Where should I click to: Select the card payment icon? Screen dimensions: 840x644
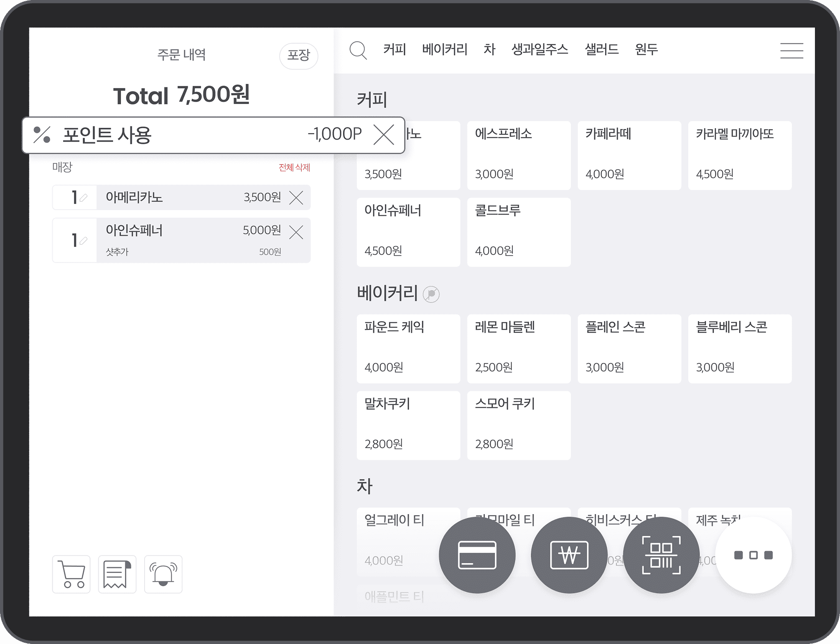click(477, 555)
